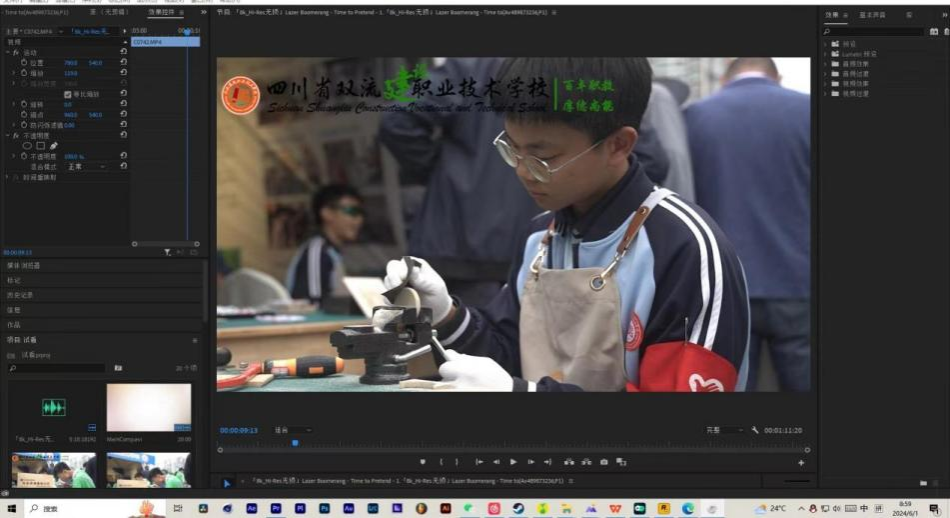The height and width of the screenshot is (518, 950).
Task: Step back one frame in Program Monitor
Action: [x=496, y=462]
